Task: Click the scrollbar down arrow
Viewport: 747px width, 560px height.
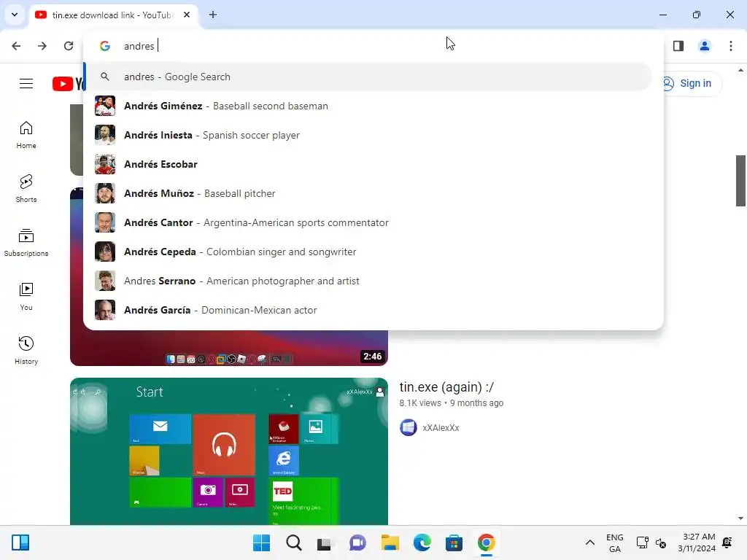Action: pos(740,518)
